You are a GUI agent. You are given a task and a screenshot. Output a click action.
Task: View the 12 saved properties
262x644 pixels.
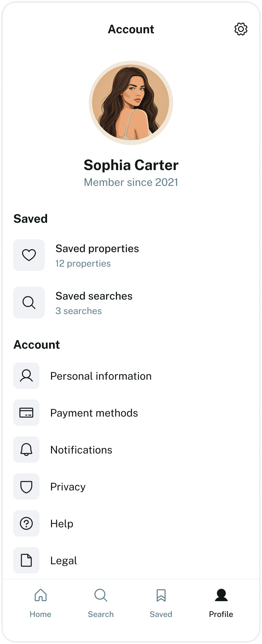pyautogui.click(x=131, y=255)
